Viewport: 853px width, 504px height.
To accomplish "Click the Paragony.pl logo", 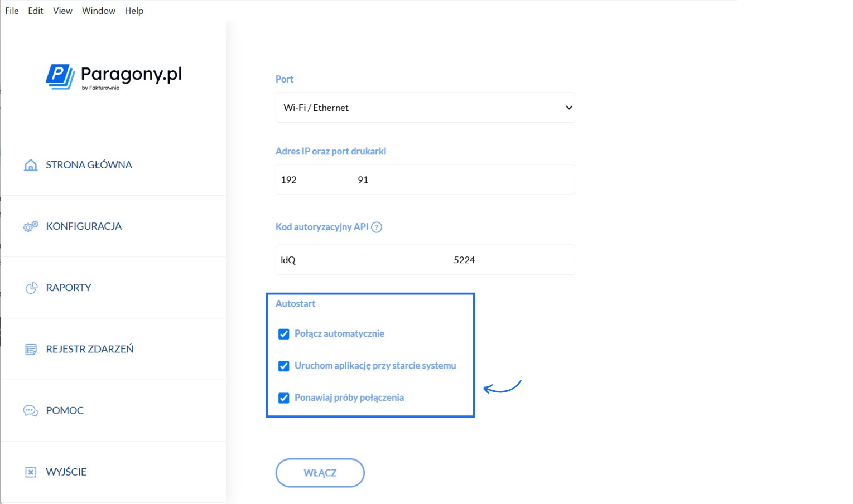I will pos(114,76).
